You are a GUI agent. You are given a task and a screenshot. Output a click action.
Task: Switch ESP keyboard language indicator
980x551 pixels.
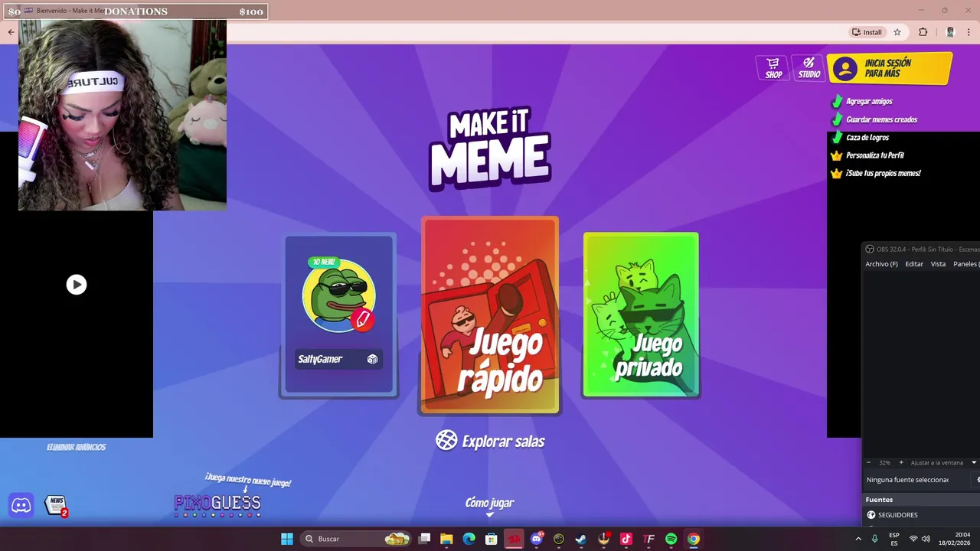894,539
